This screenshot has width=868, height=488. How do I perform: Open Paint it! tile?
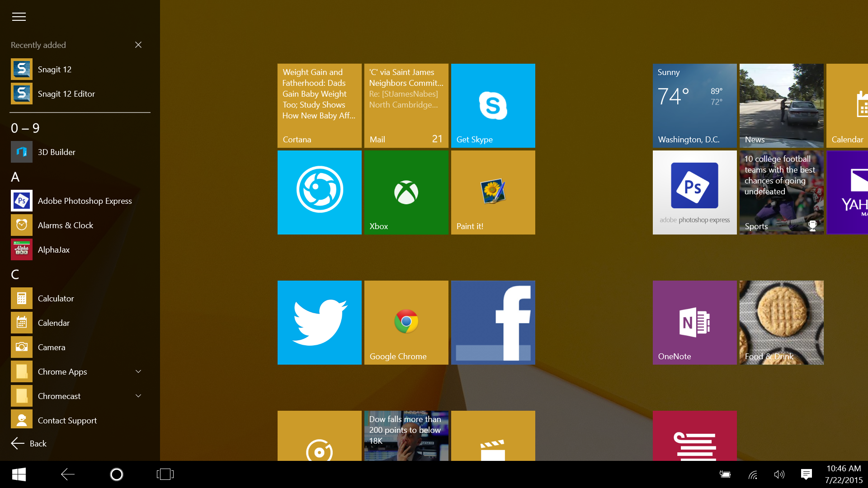pos(493,192)
